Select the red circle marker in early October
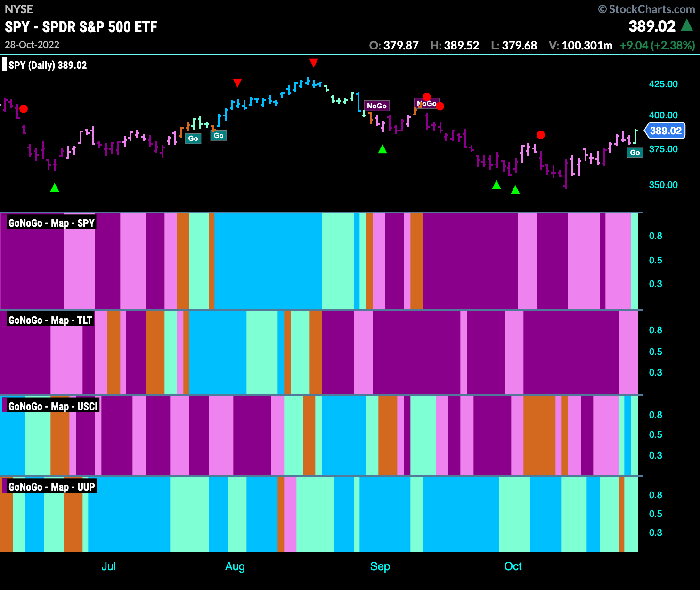700x590 pixels. coord(541,135)
